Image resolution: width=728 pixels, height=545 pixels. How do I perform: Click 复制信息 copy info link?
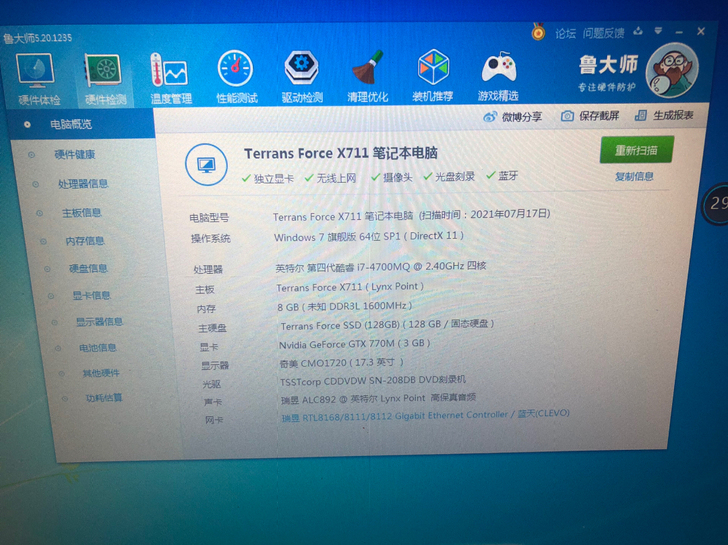coord(634,176)
